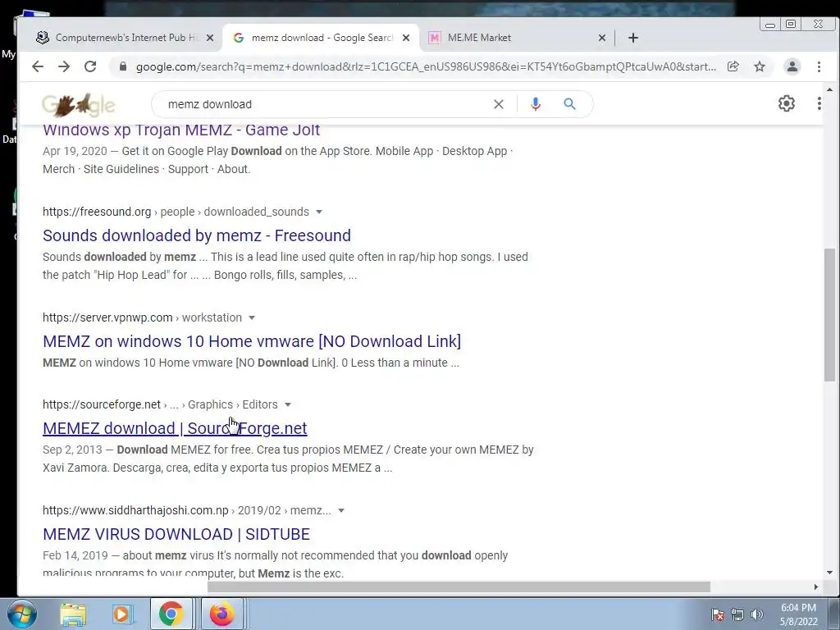Open Windows xp Trojan MEMZ Game Jolt

point(181,130)
